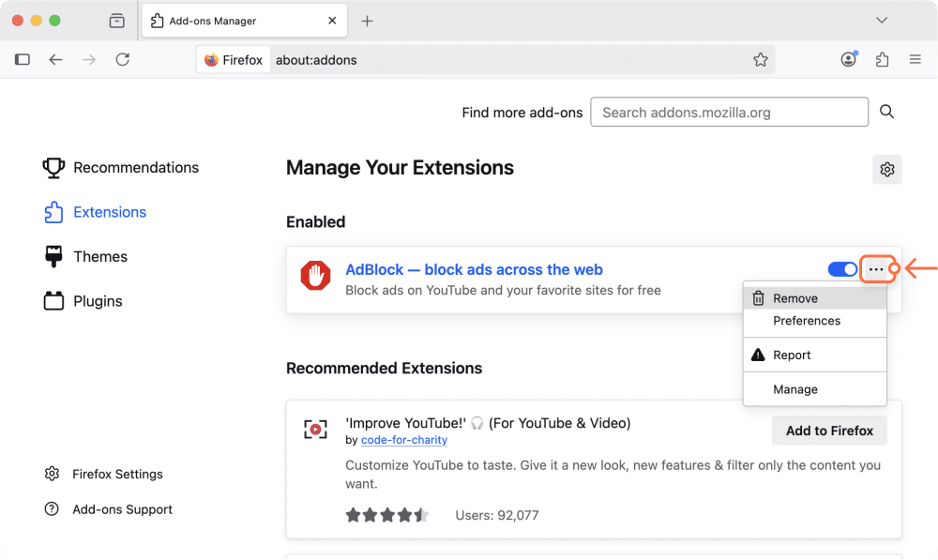This screenshot has height=560, width=938.
Task: Expand the tab list chevron at top right
Action: click(x=882, y=21)
